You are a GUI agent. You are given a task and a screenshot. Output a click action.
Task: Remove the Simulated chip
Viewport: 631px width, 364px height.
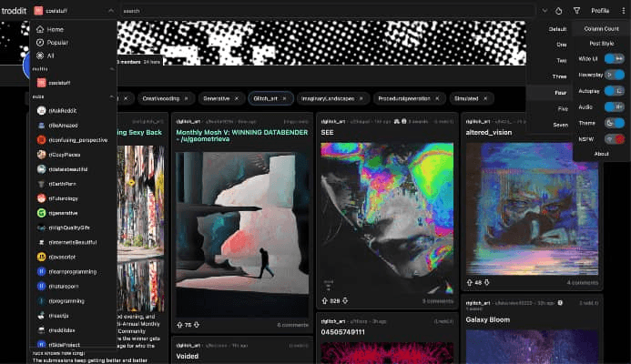click(x=485, y=98)
